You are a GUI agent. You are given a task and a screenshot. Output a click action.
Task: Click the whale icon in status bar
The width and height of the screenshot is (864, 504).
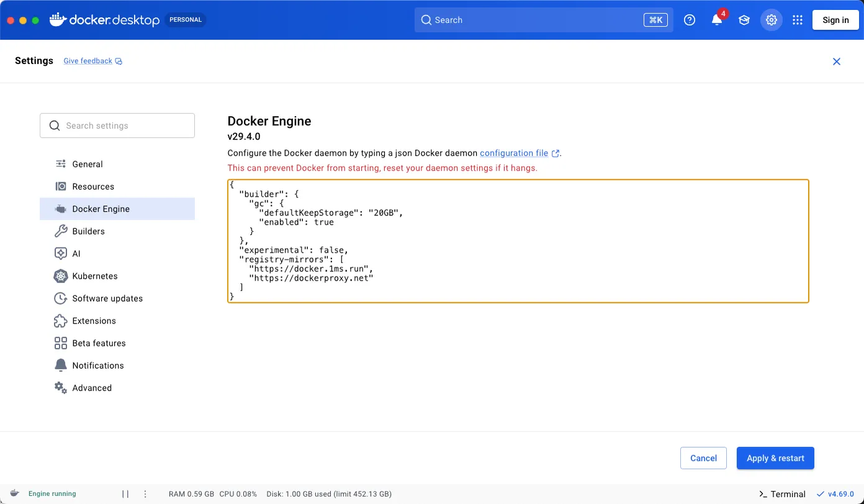15,494
